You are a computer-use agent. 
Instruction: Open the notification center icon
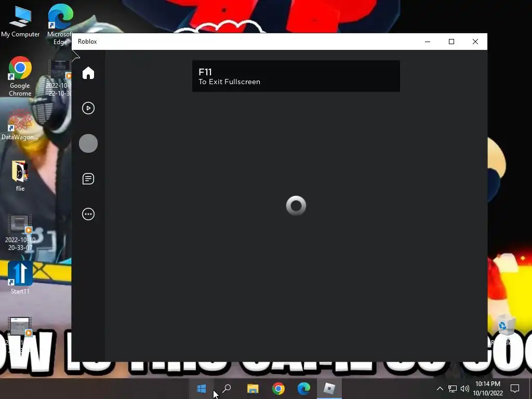click(515, 389)
